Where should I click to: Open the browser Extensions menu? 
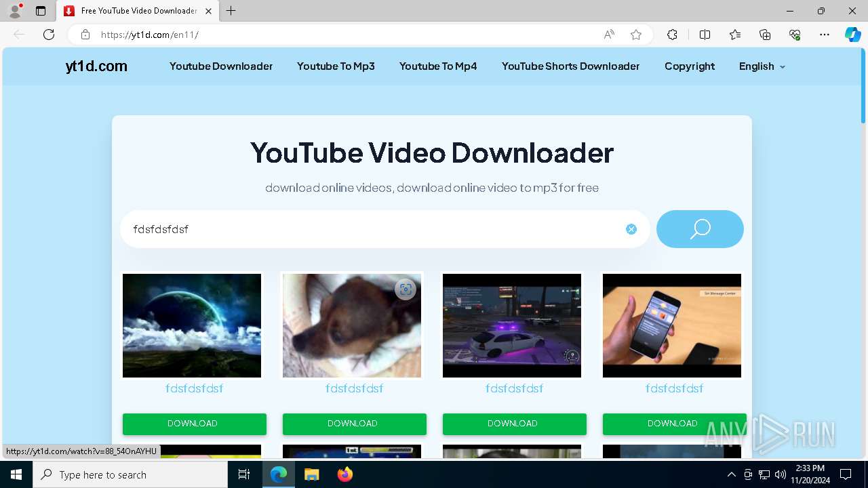tap(672, 35)
